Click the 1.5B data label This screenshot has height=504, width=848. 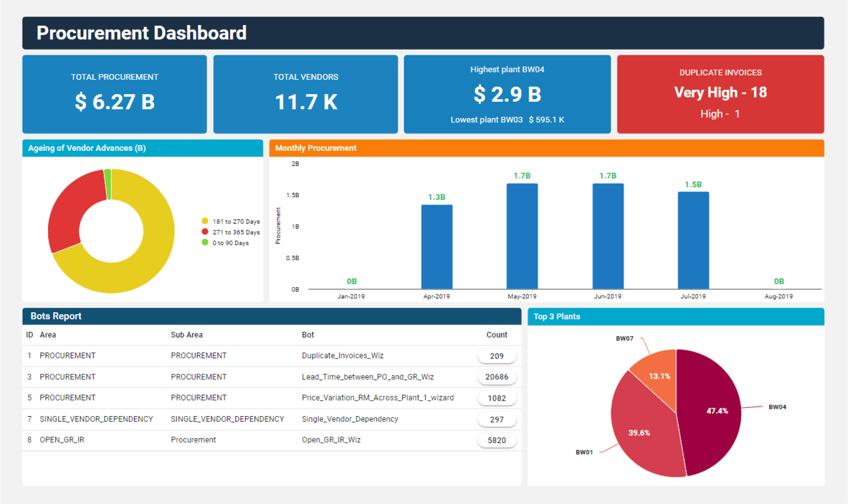694,185
